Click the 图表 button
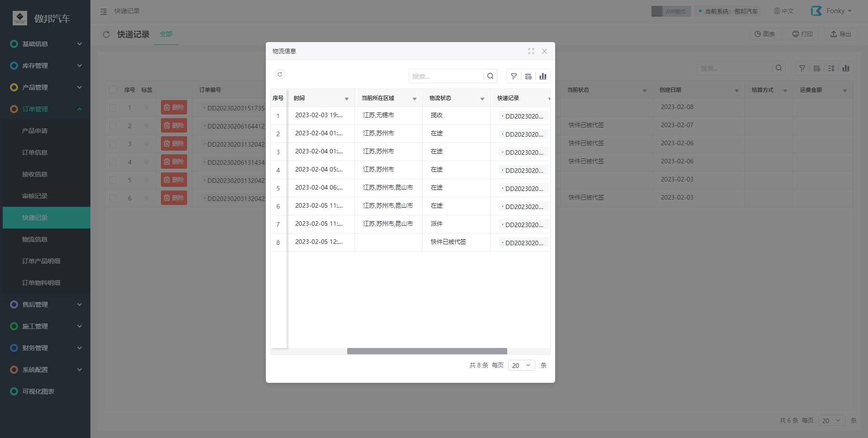868x438 pixels. pos(764,34)
